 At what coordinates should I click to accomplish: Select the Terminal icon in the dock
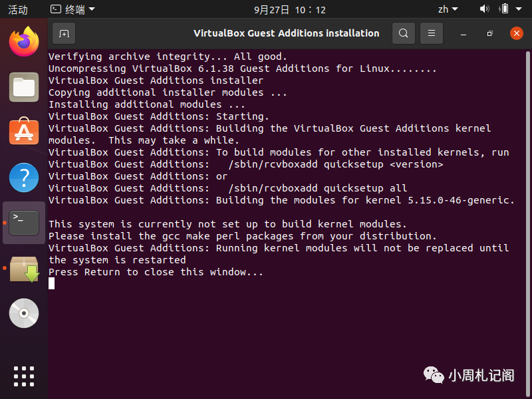24,223
